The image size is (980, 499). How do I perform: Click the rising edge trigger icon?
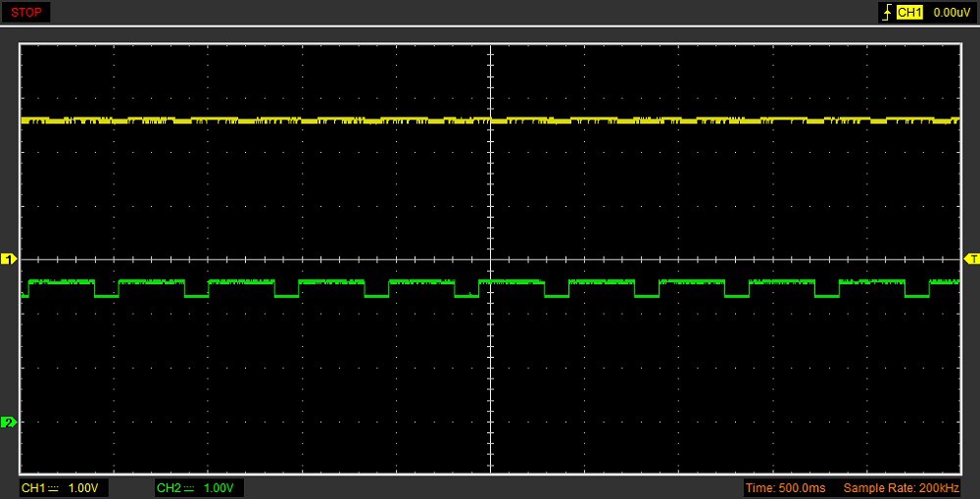tap(887, 13)
